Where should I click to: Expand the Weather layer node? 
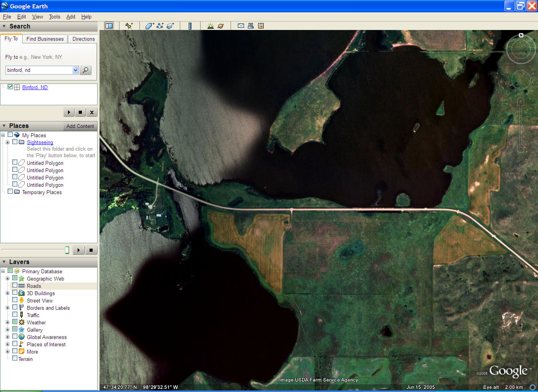tap(7, 322)
